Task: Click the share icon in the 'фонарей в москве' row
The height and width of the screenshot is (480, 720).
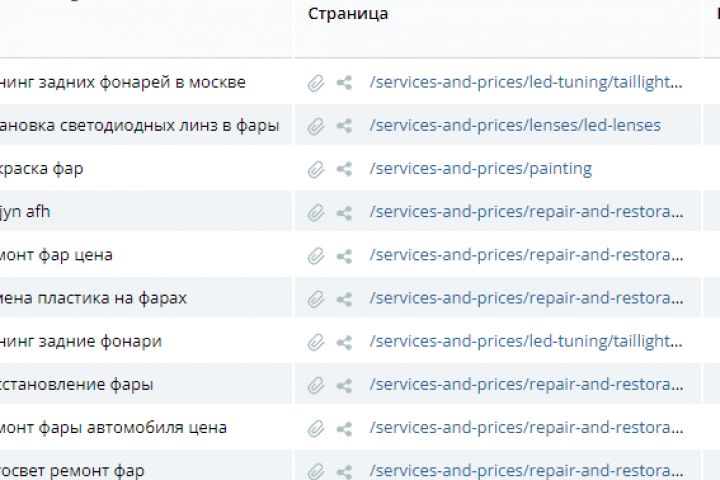Action: pos(344,83)
